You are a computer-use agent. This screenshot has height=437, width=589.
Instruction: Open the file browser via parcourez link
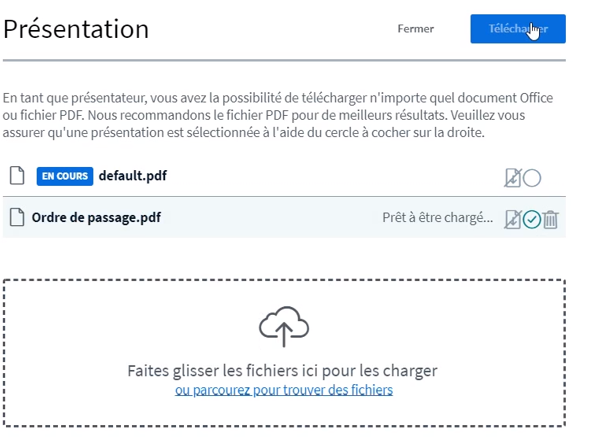284,390
